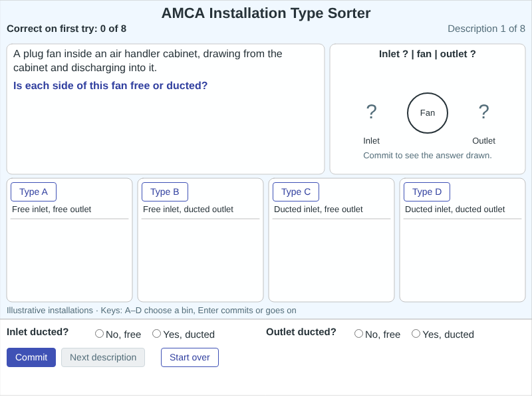
Task: Click 'Ducted inlet, ducted outlet' text
Action: tap(455, 209)
